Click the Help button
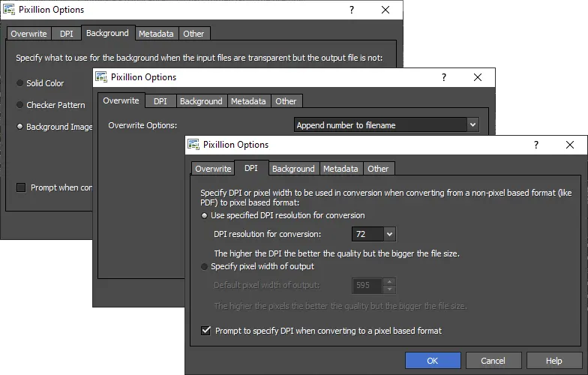This screenshot has height=375, width=588. 554,360
